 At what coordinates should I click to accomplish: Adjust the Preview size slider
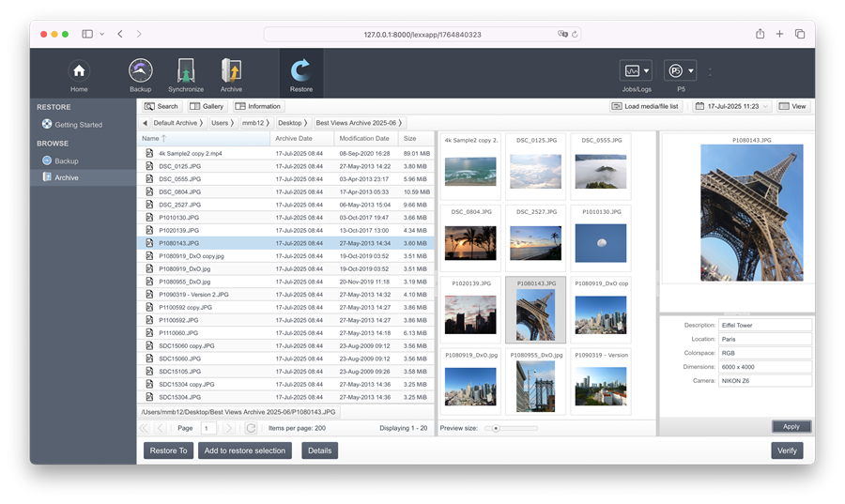click(x=497, y=428)
